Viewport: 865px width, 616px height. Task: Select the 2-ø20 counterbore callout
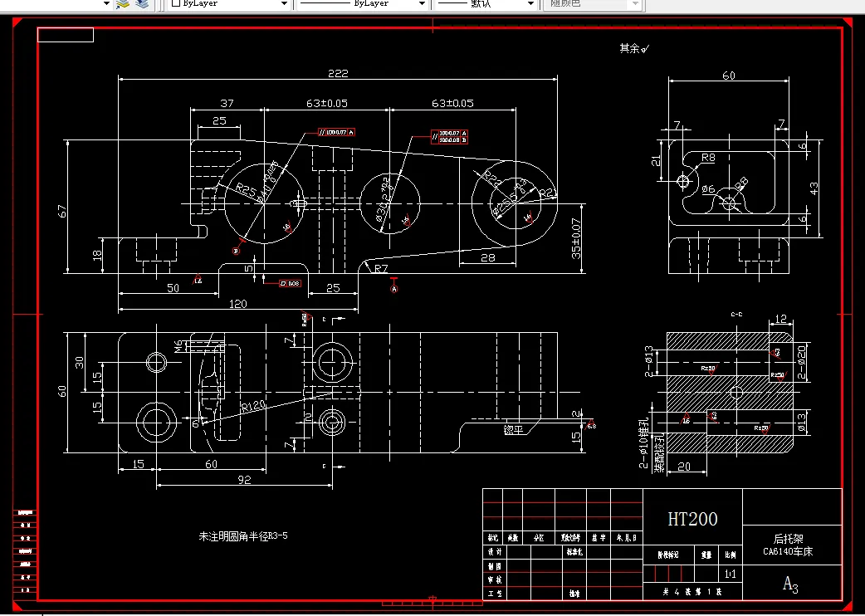802,362
